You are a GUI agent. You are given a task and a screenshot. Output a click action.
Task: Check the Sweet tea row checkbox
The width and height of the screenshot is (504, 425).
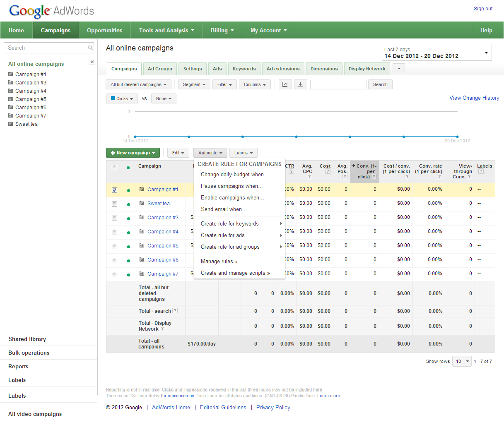click(x=114, y=204)
